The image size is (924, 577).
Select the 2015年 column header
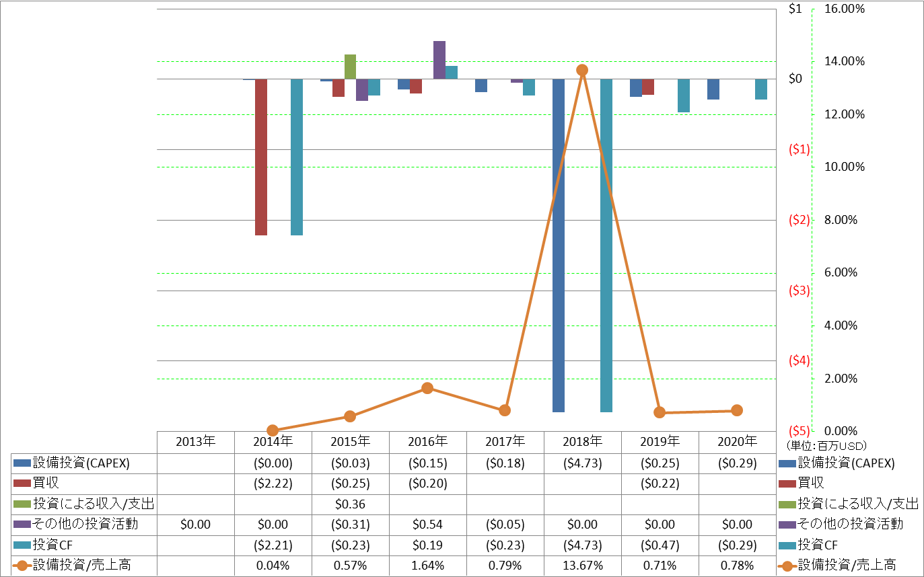tap(350, 442)
